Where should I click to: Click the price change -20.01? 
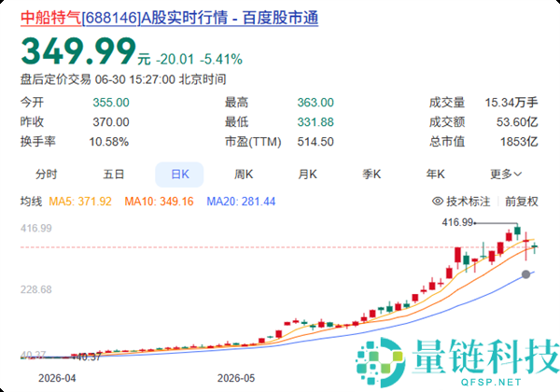point(175,59)
